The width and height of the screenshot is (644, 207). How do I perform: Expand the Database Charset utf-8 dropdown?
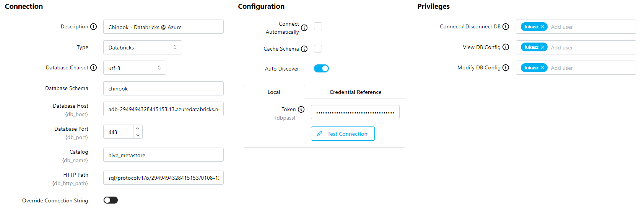pyautogui.click(x=135, y=68)
